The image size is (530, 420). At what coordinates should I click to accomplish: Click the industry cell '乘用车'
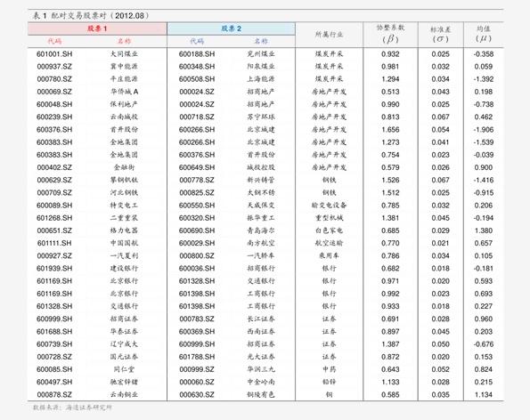click(x=329, y=256)
